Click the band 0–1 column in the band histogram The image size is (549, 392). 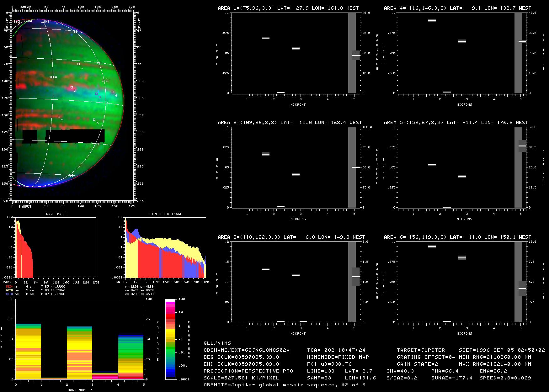click(28, 351)
